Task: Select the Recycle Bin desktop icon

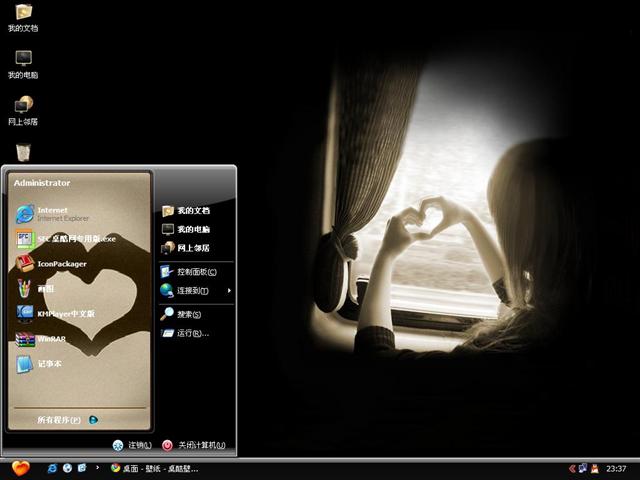Action: (23, 152)
